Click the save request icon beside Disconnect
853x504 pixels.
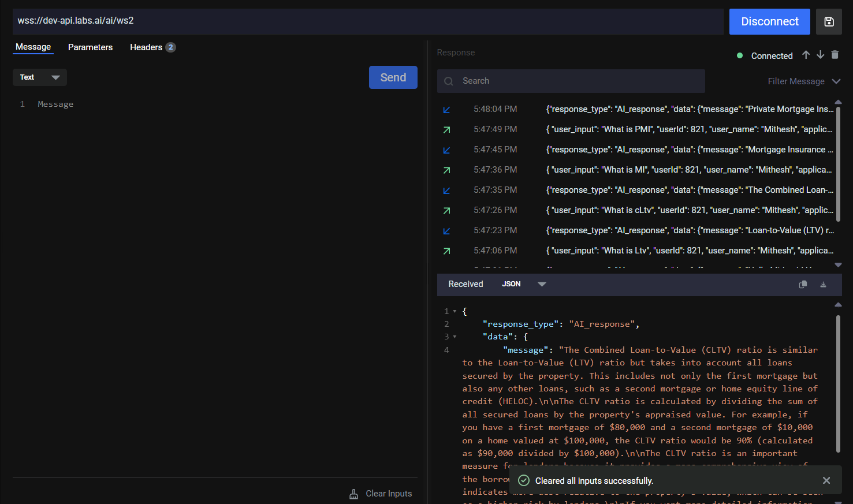(x=829, y=22)
